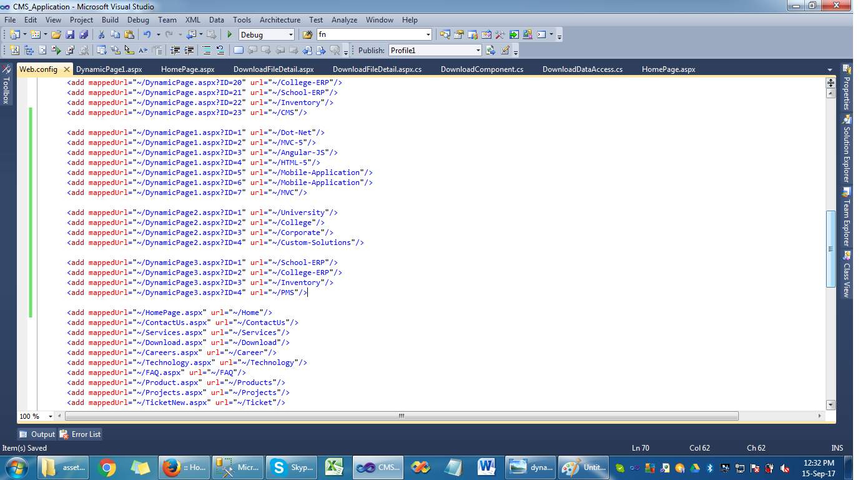Click the editor scroll down arrow
This screenshot has height=480, width=868.
coord(831,404)
